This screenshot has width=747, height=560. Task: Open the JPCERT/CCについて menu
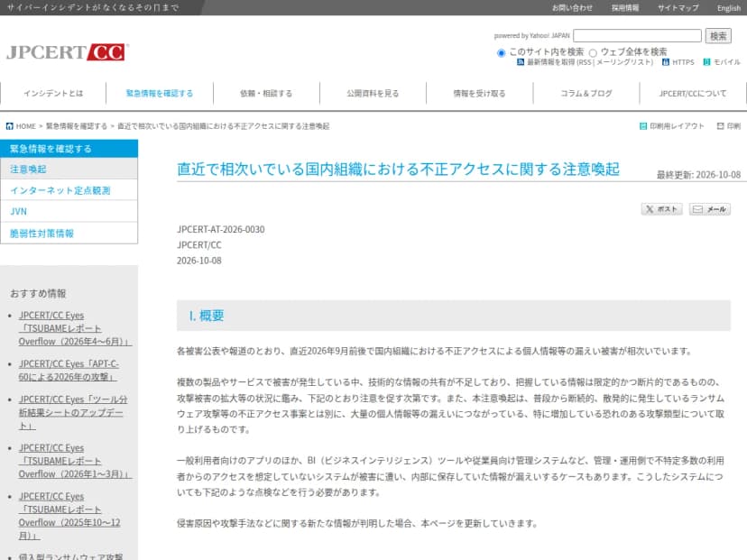click(693, 94)
